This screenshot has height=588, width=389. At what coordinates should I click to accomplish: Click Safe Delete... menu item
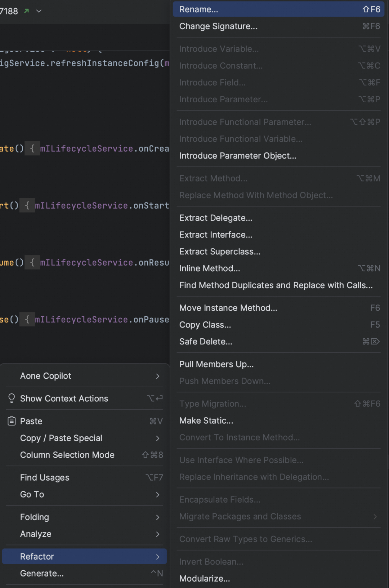[x=278, y=342]
